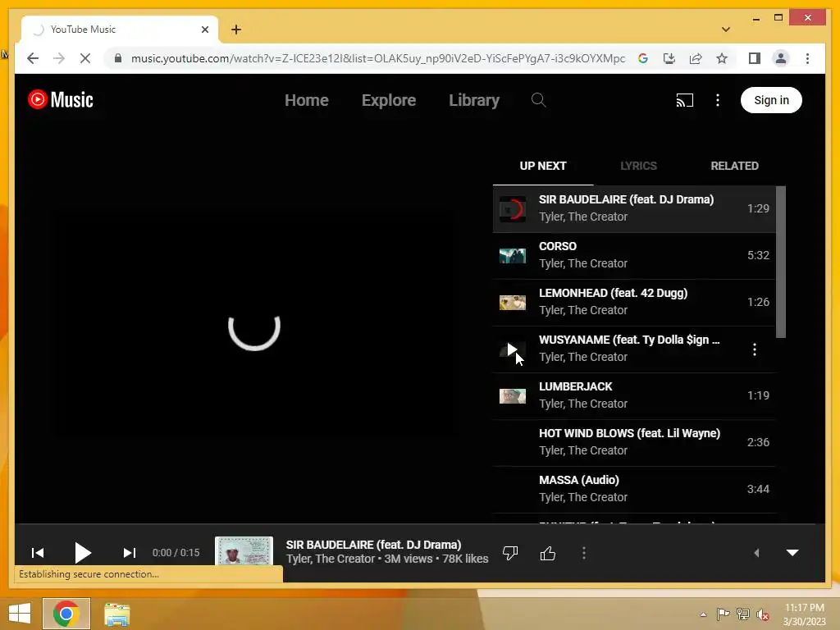This screenshot has height=630, width=840.
Task: Click the LUMBERJACK track thumbnail
Action: click(512, 396)
